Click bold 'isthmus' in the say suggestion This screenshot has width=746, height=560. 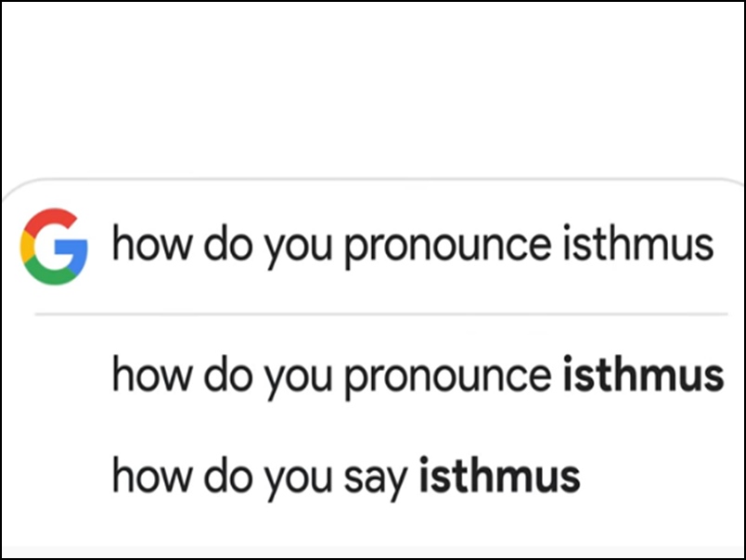coord(499,476)
